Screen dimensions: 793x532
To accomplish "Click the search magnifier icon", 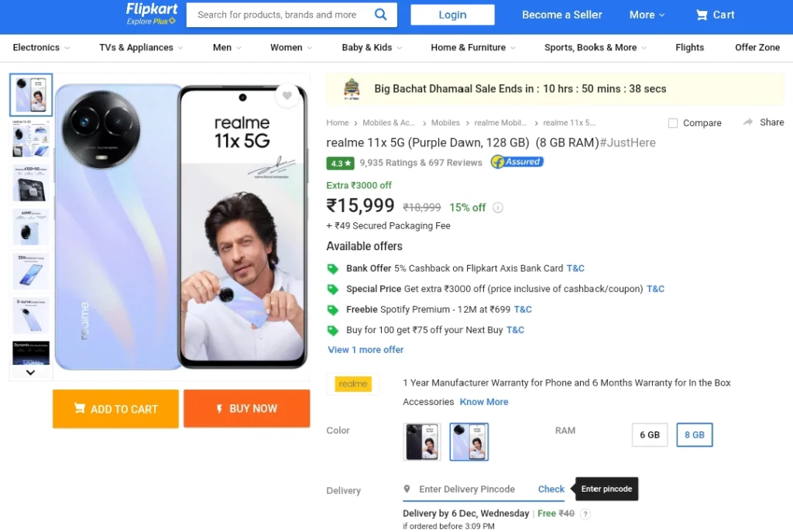I will coord(380,15).
